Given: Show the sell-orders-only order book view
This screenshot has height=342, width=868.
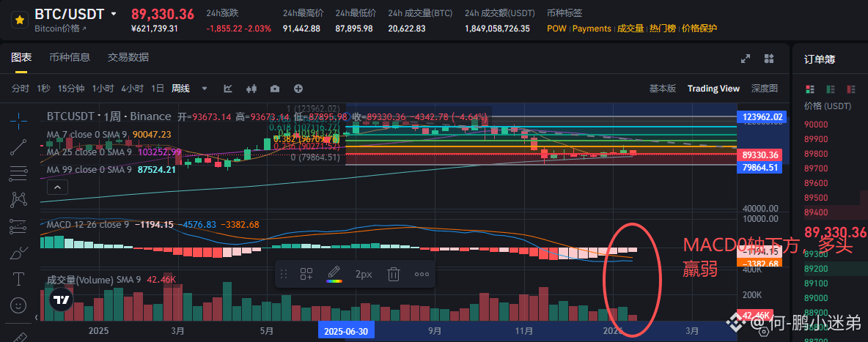Looking at the screenshot, I should coord(850,89).
